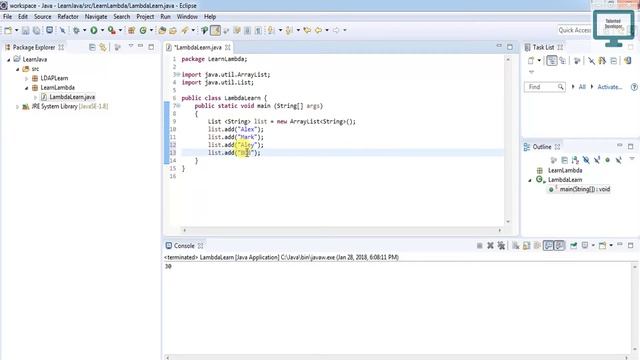
Task: Click the Run green play button
Action: click(94, 30)
